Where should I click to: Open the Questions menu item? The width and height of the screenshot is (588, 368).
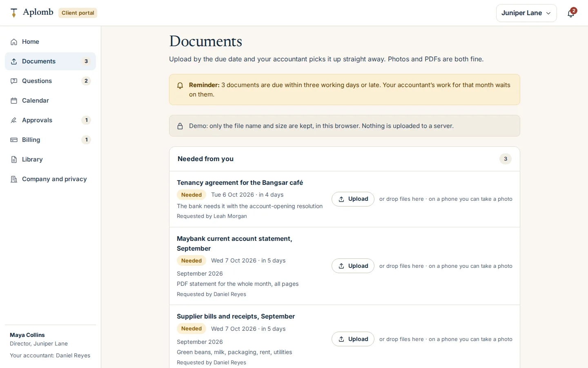pos(50,81)
